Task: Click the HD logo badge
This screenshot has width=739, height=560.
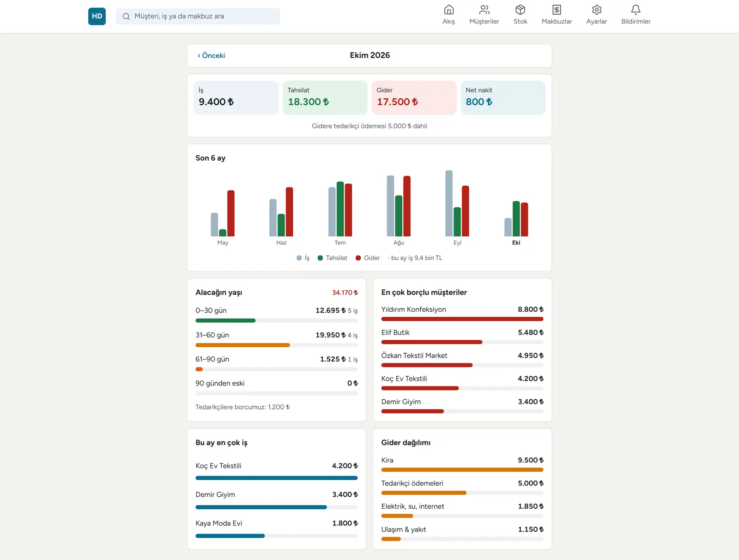Action: [97, 16]
